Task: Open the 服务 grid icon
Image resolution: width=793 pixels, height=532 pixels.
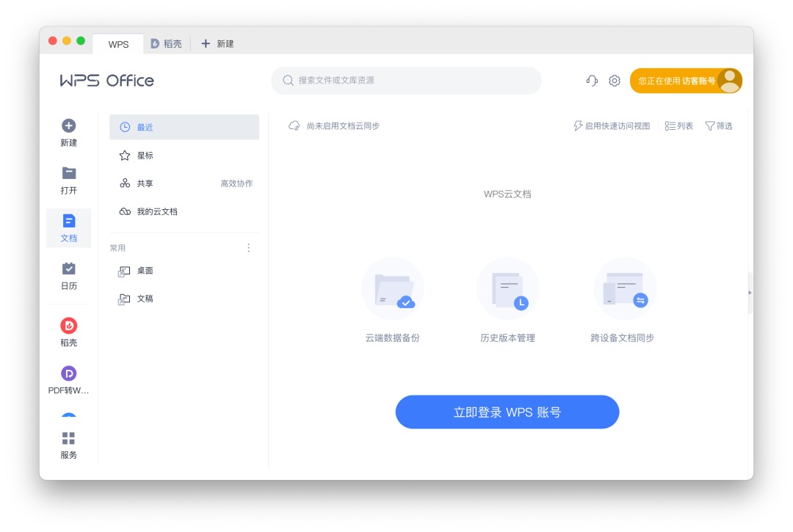Action: tap(69, 438)
